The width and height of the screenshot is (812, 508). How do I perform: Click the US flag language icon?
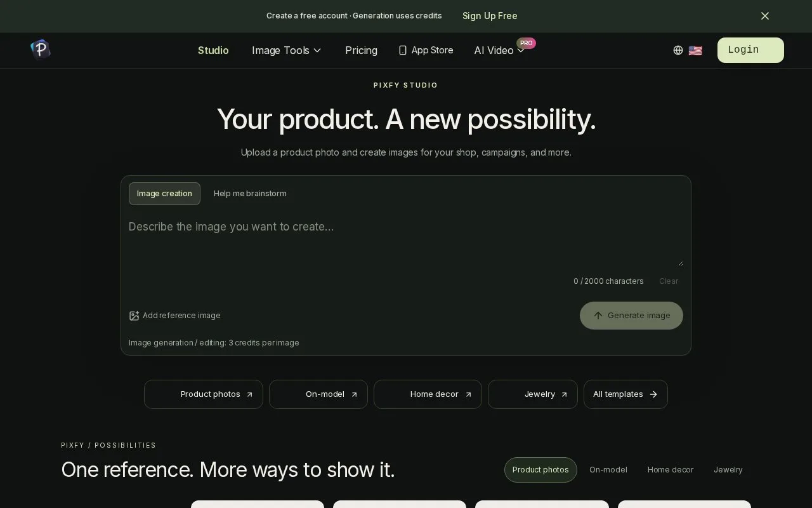coord(695,50)
